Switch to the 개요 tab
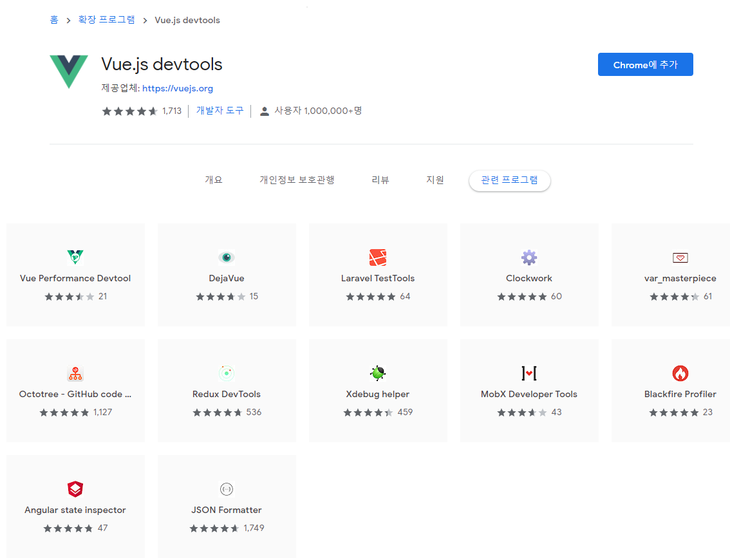This screenshot has height=560, width=730. coord(214,180)
